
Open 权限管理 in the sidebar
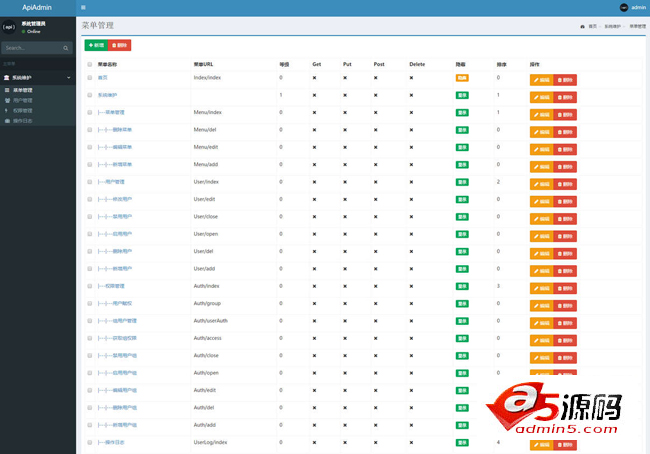(22, 110)
